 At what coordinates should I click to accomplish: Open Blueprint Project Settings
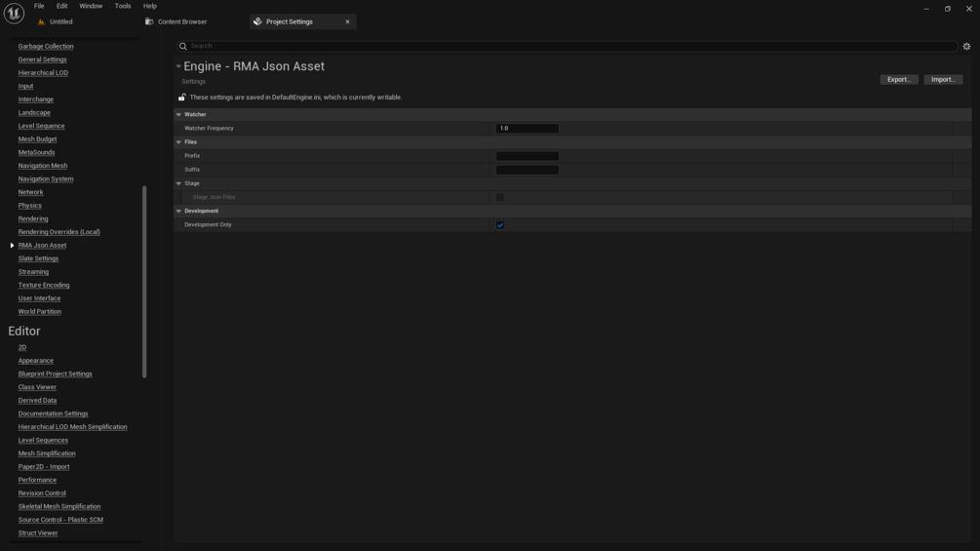coord(55,374)
